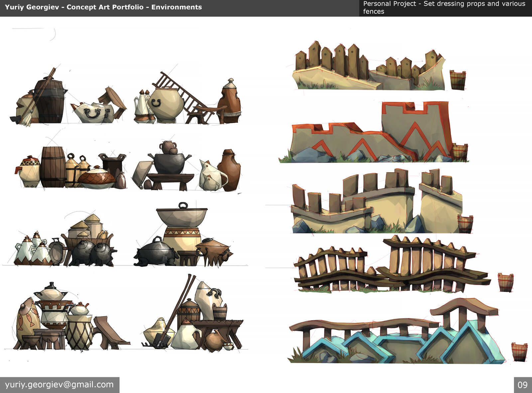Select the pointed wooden plank fence
The height and width of the screenshot is (393, 532).
[x=369, y=66]
